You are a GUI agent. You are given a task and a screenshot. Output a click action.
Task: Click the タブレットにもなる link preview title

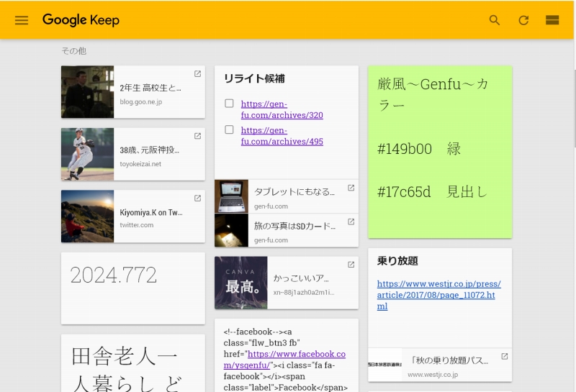pyautogui.click(x=294, y=191)
